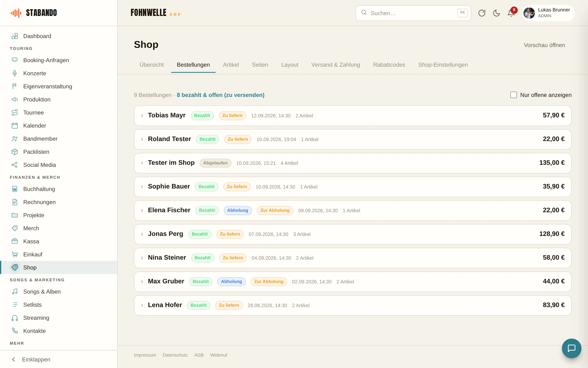Screen dimensions: 588x368
Task: Open the Versand & Zahlung tab
Action: 336,65
